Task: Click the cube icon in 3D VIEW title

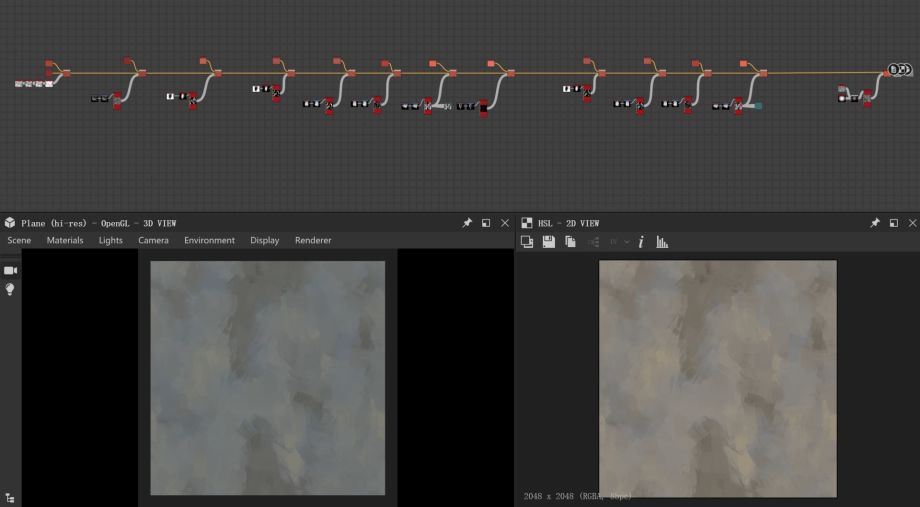Action: pos(10,223)
